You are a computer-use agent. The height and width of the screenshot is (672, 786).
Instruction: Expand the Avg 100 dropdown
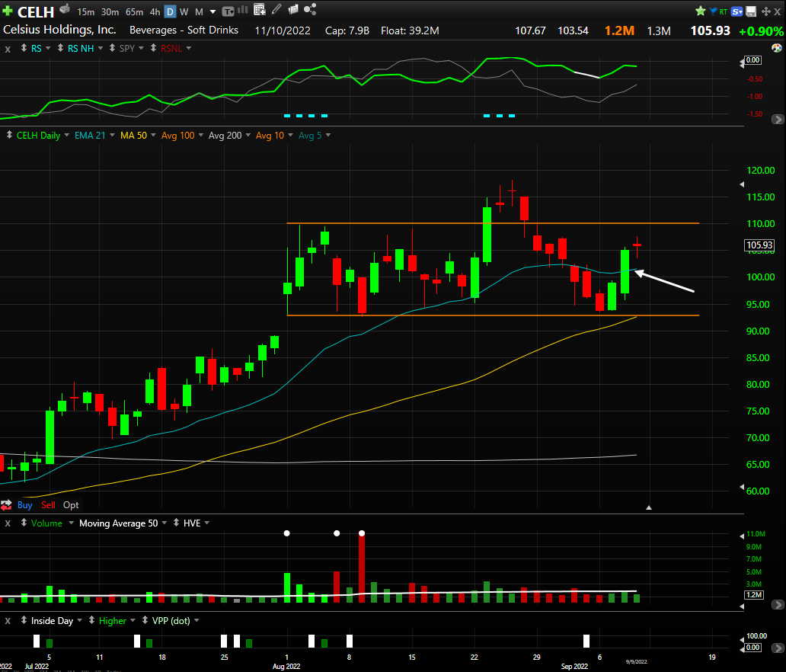click(x=201, y=135)
